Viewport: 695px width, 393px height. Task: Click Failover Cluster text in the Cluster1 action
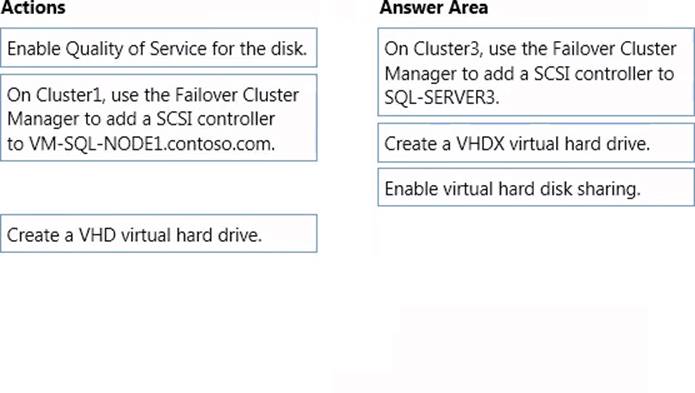point(237,95)
